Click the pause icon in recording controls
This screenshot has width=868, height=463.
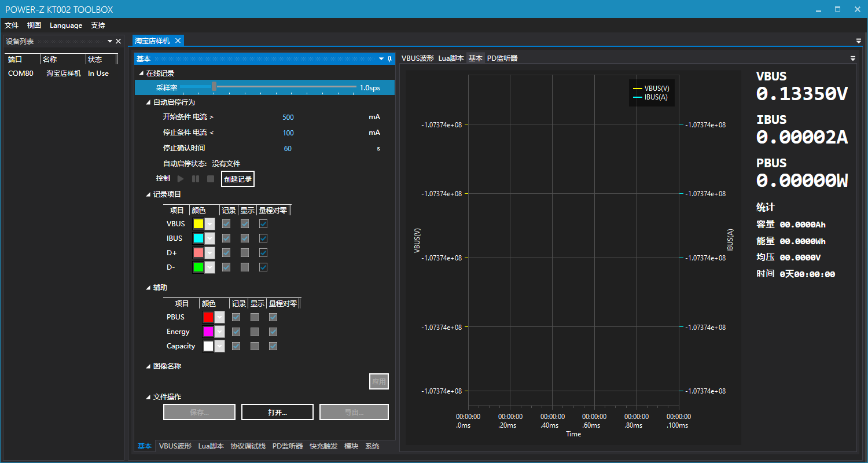(196, 179)
